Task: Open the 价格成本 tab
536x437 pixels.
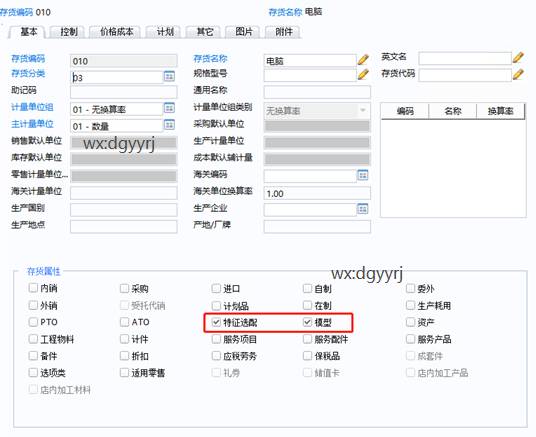Action: (117, 32)
